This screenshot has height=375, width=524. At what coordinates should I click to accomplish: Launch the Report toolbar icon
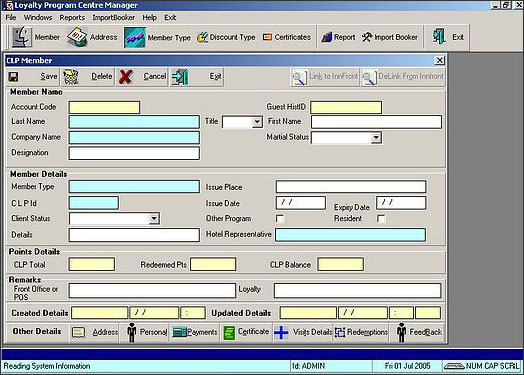pyautogui.click(x=327, y=37)
